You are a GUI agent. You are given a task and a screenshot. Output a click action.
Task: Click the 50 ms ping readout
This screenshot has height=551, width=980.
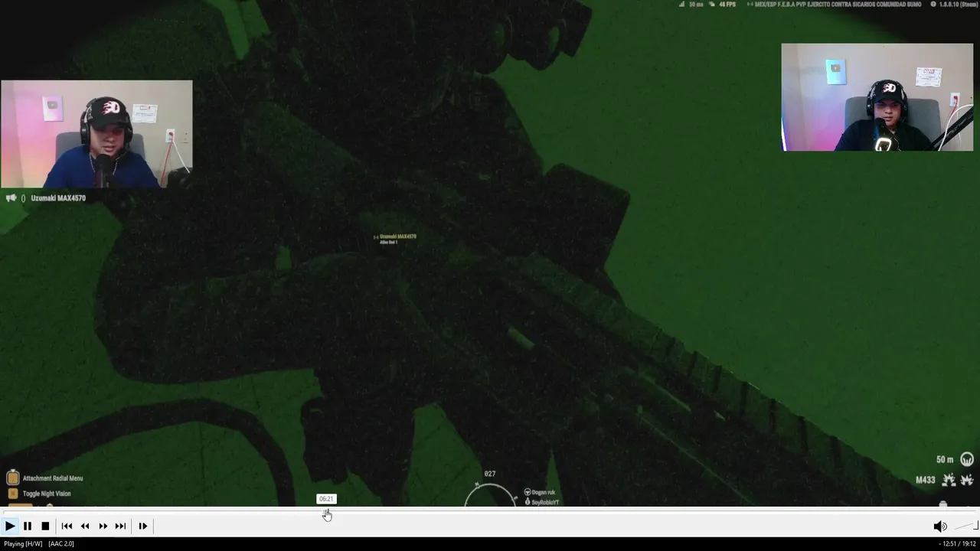coord(696,5)
